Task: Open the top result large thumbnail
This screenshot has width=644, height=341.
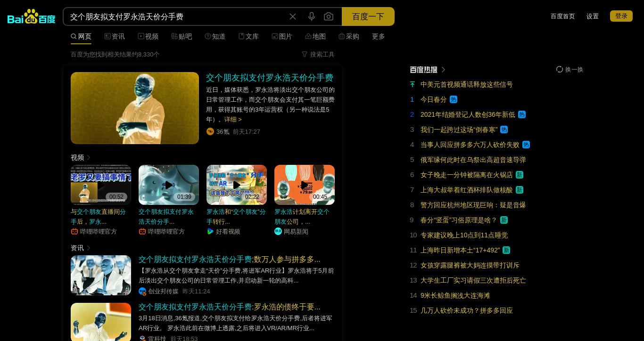Action: [x=135, y=108]
